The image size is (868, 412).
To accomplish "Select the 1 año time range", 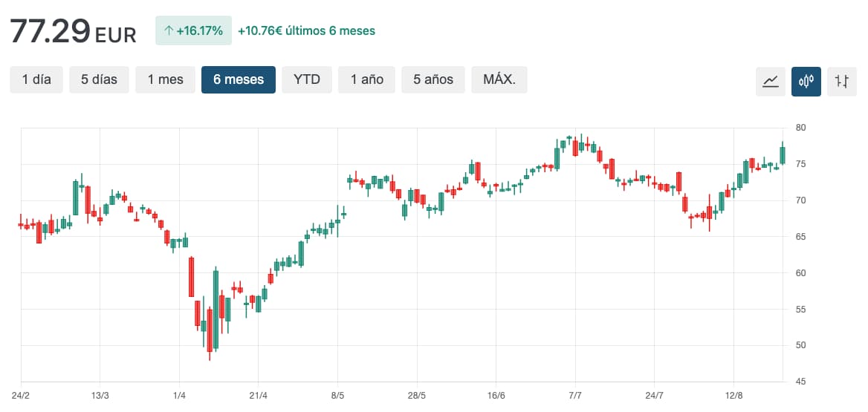I will tap(366, 79).
